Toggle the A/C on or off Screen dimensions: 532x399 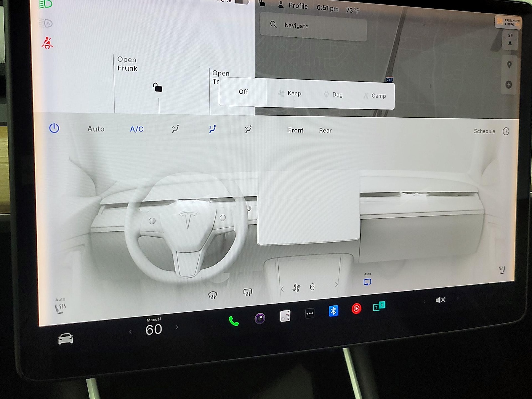137,129
